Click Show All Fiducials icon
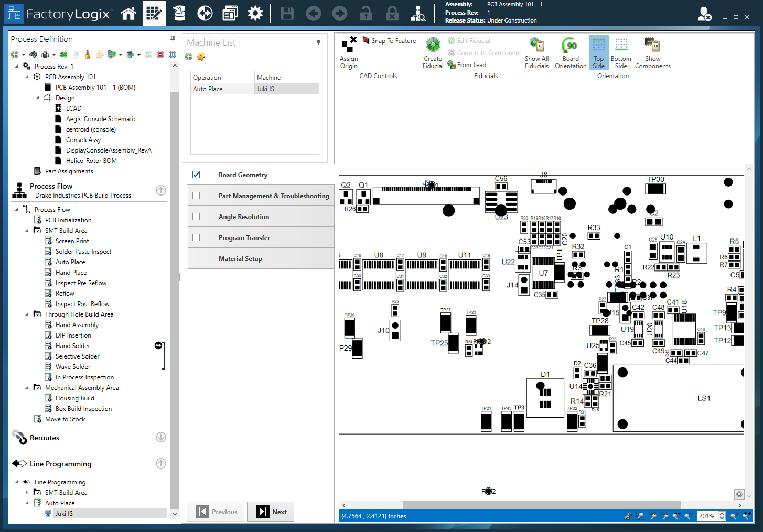763x532 pixels. tap(536, 53)
